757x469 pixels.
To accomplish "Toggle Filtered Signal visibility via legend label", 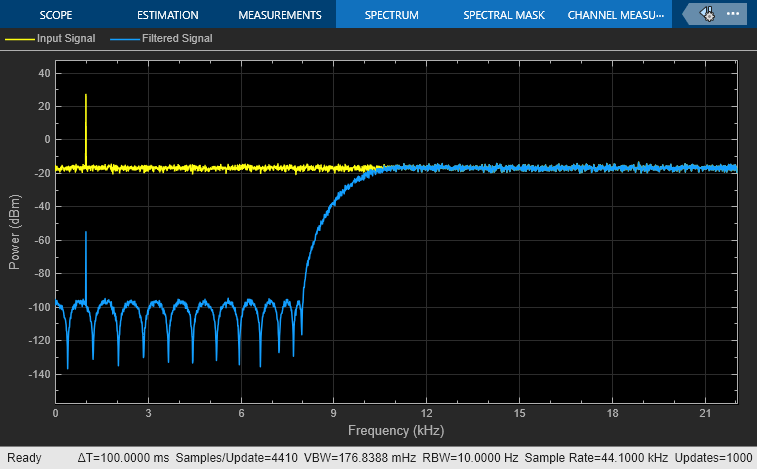I will pos(177,38).
